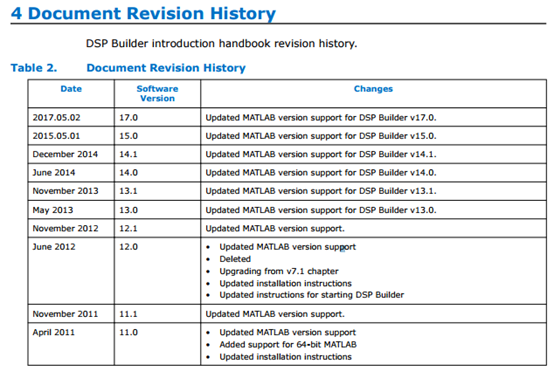
Task: Click the change text mentioning DSP Builder v14.1
Action: [321, 154]
